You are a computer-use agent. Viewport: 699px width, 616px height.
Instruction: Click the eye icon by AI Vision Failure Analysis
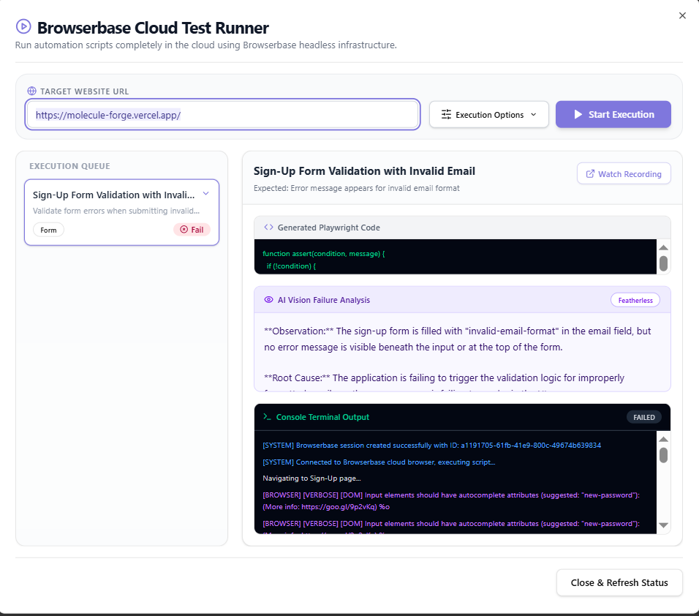point(268,300)
